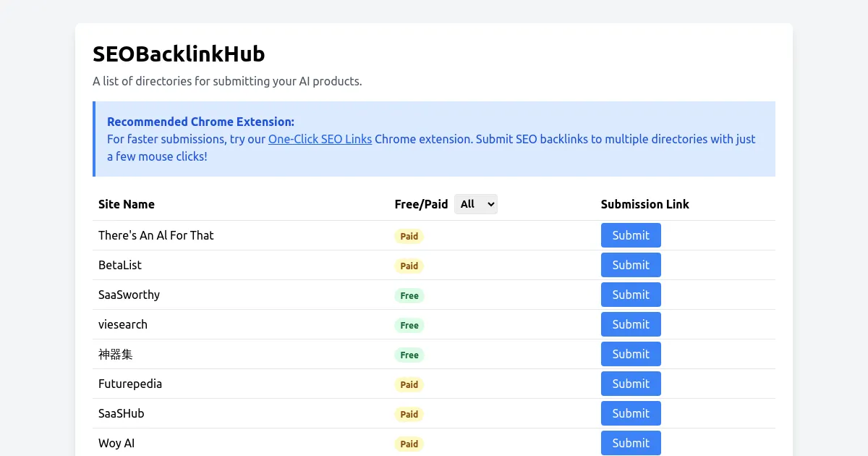Submit to 神器集 directory
868x456 pixels.
tap(630, 354)
